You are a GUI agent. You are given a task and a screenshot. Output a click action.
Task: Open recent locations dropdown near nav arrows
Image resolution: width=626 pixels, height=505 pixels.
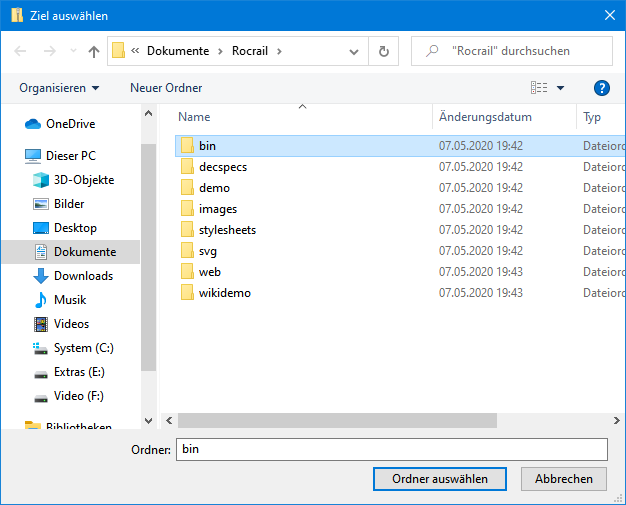[72, 51]
